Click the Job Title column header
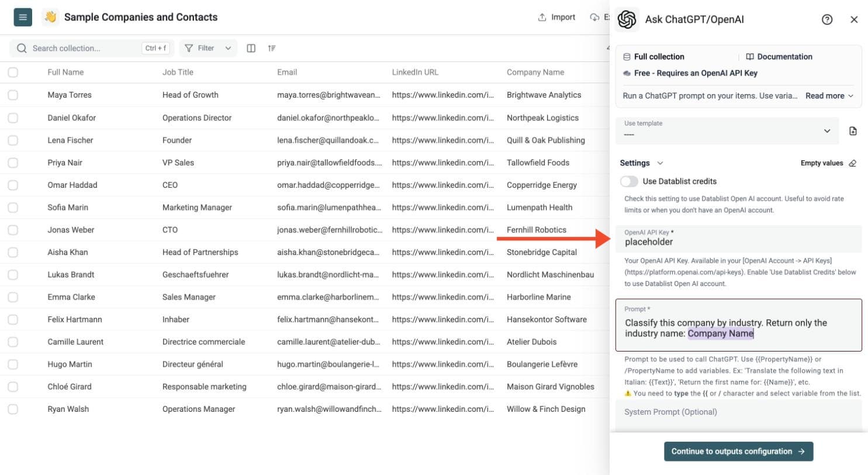This screenshot has width=868, height=475. (x=178, y=73)
